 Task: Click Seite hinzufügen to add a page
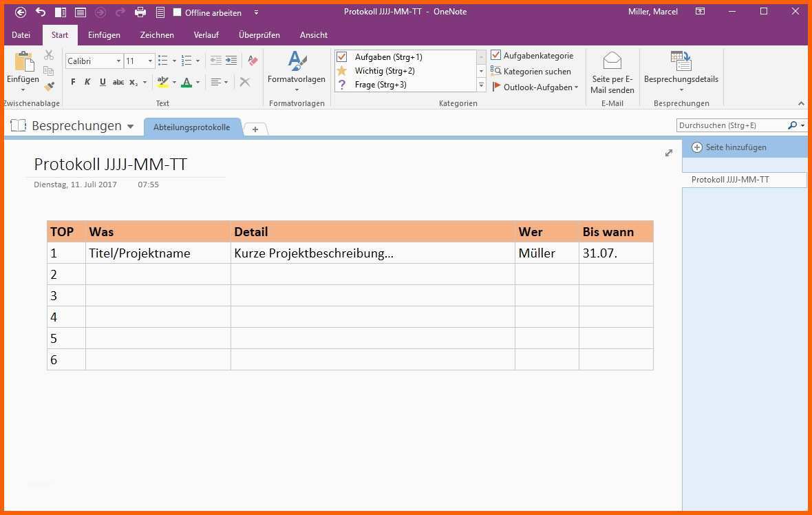[x=729, y=147]
